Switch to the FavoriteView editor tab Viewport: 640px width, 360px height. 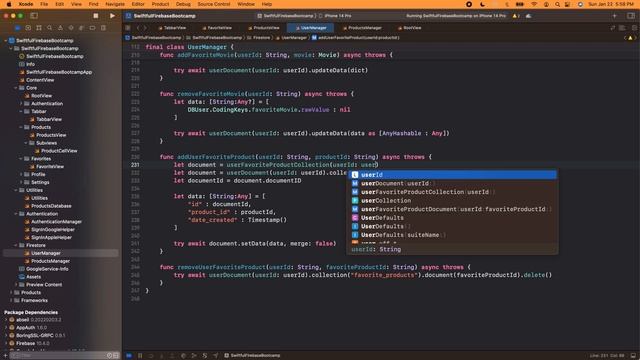217,28
